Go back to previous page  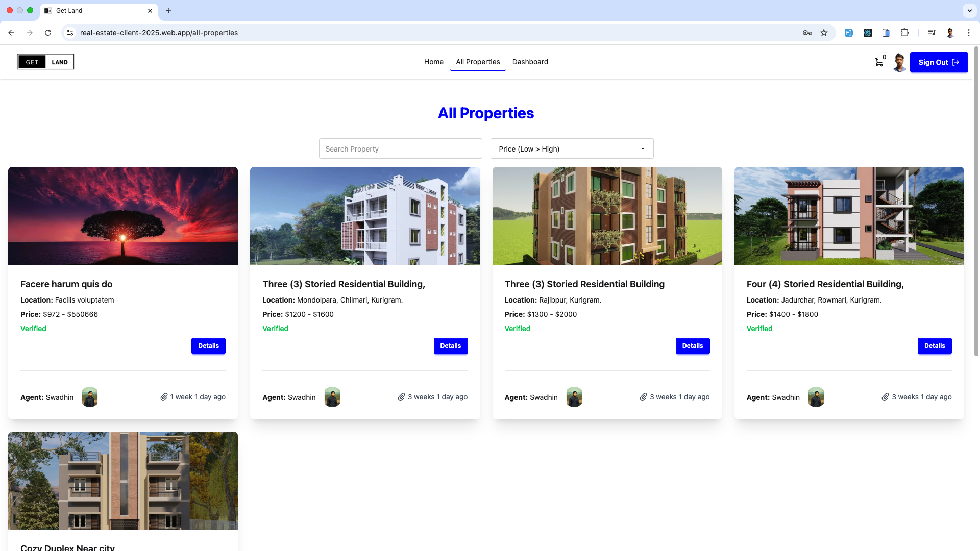click(x=11, y=33)
